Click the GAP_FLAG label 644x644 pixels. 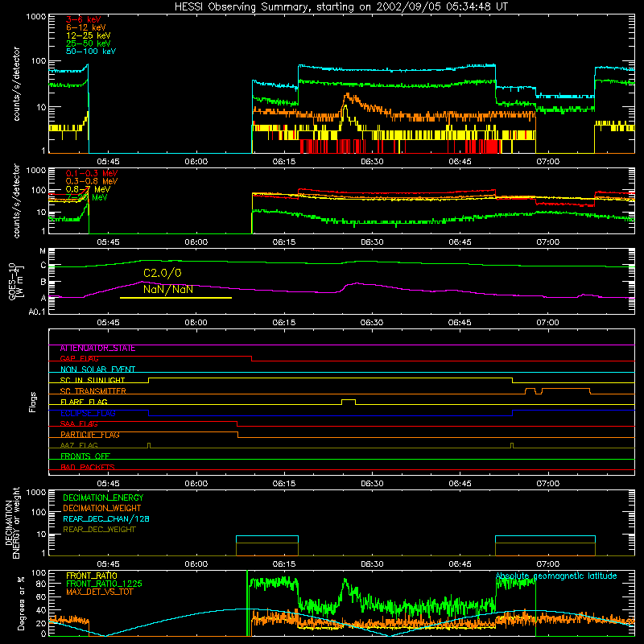(79, 359)
